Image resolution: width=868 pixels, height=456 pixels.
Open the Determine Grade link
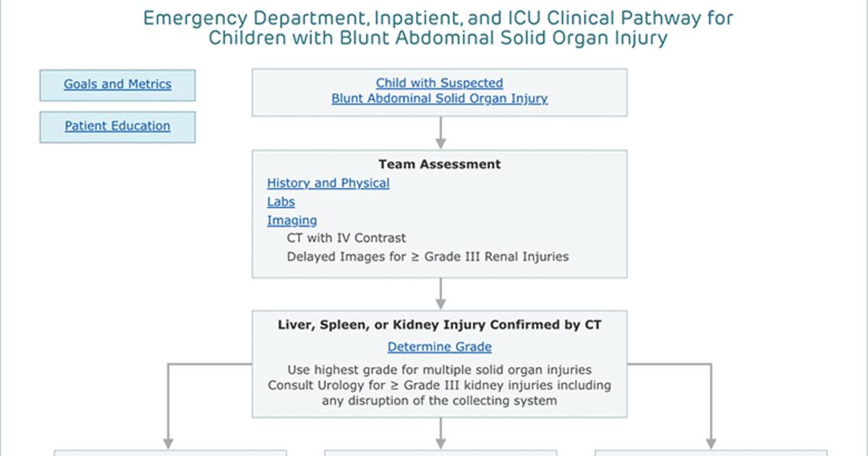(x=439, y=347)
